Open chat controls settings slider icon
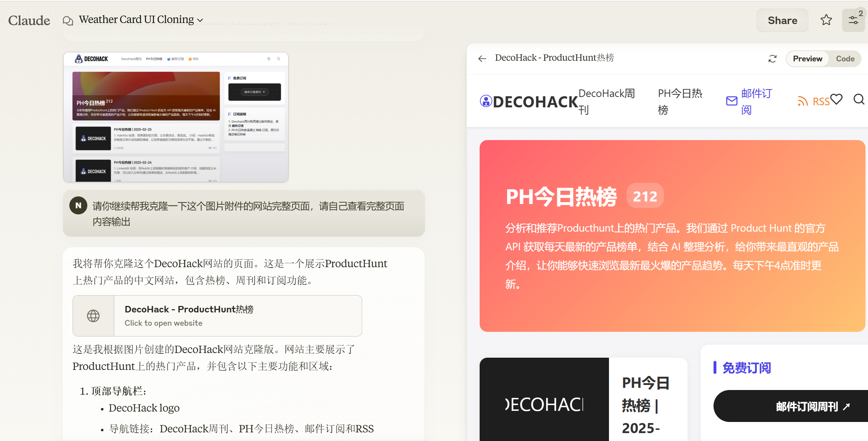 (853, 20)
